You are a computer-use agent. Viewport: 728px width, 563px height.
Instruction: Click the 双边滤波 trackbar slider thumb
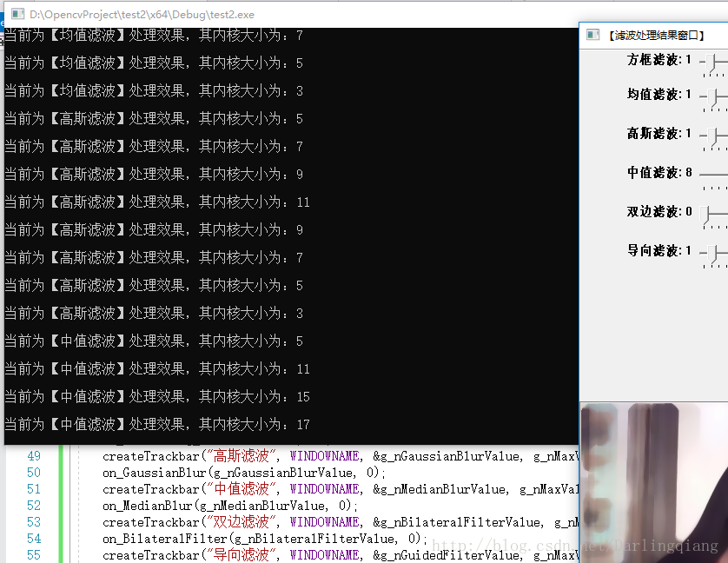coord(705,215)
